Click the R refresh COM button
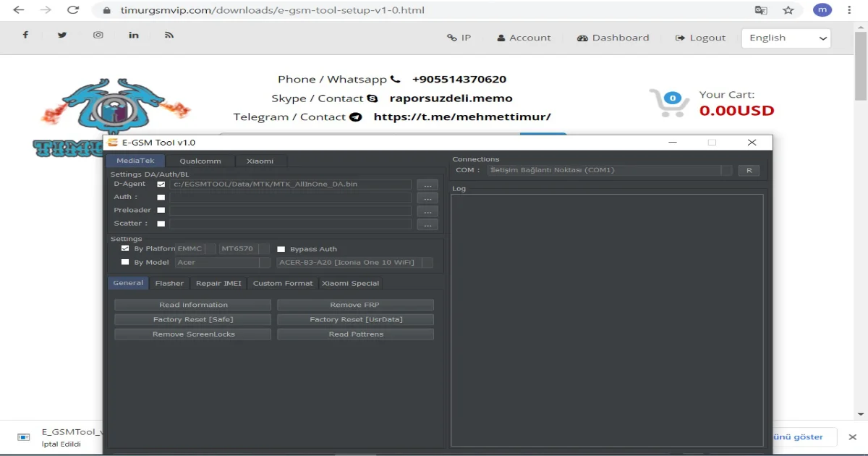The image size is (868, 456). click(x=749, y=170)
